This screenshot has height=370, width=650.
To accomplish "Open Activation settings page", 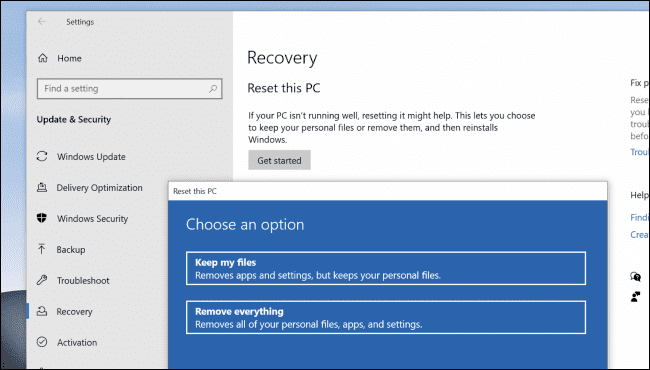I will [77, 343].
